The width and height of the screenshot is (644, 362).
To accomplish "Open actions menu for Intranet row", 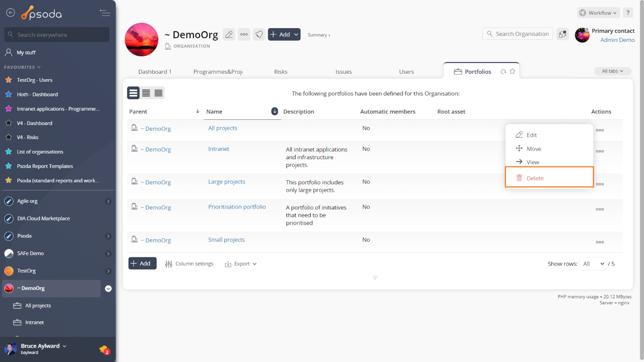I will coord(600,151).
